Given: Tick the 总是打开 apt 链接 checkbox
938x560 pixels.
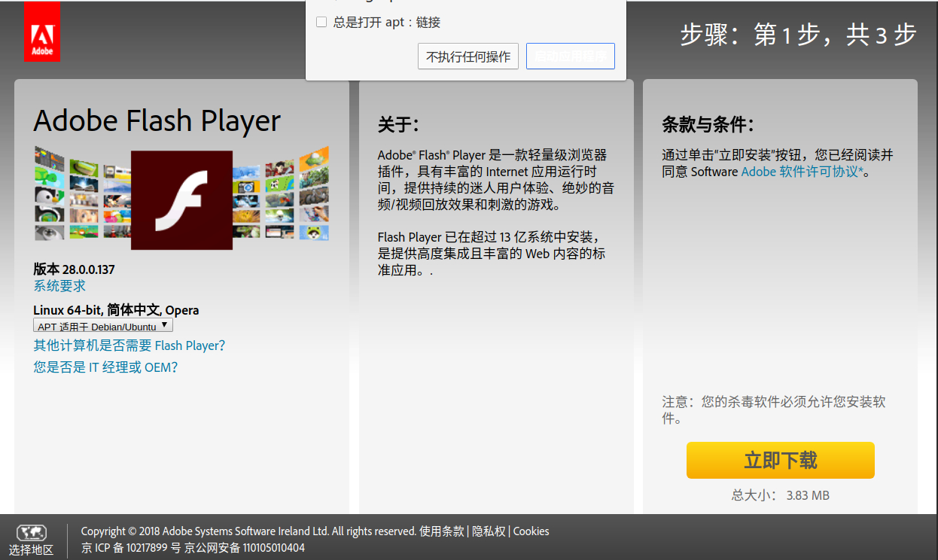Looking at the screenshot, I should (321, 22).
